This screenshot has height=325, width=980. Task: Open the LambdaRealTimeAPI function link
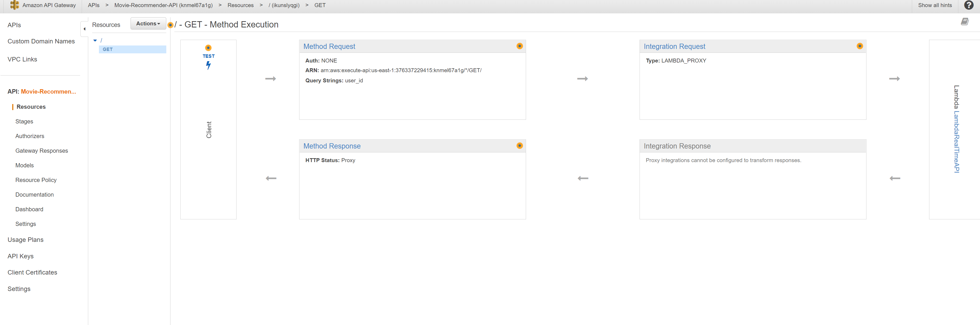[x=956, y=142]
